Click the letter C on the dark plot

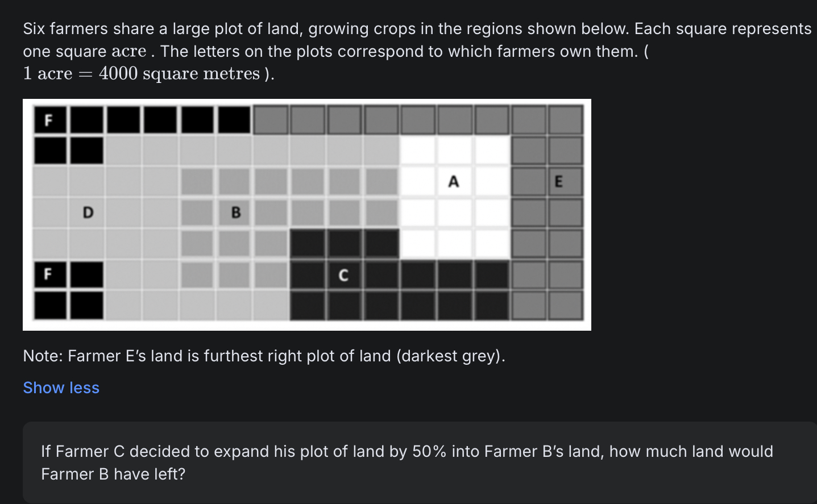coord(343,276)
